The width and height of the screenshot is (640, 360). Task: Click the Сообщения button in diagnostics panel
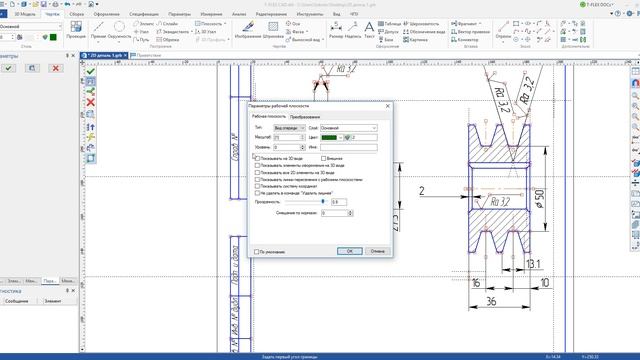[x=17, y=301]
